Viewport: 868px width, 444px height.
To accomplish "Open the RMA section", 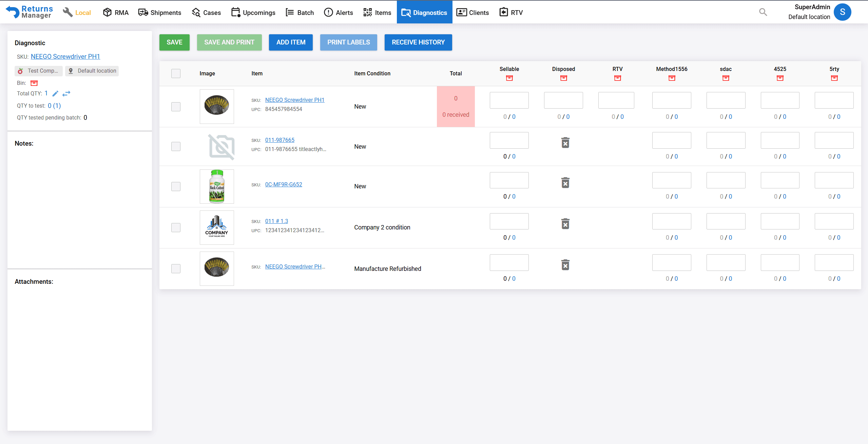I will tap(116, 13).
